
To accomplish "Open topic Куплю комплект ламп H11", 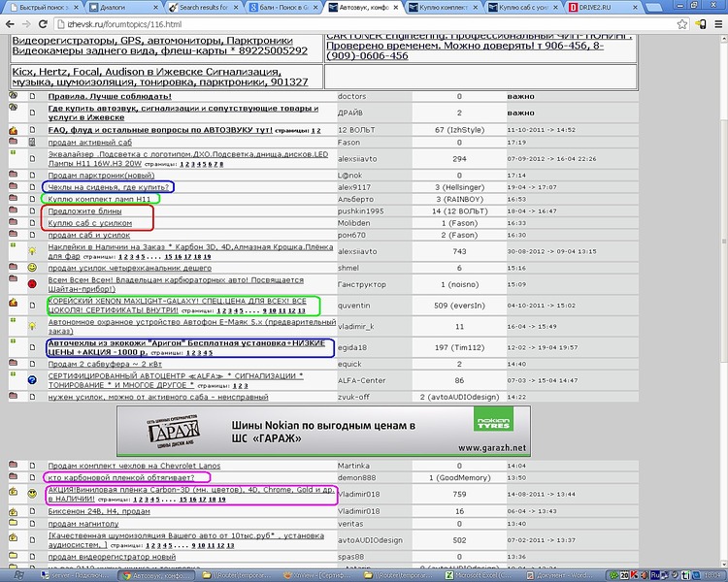I will coord(99,199).
